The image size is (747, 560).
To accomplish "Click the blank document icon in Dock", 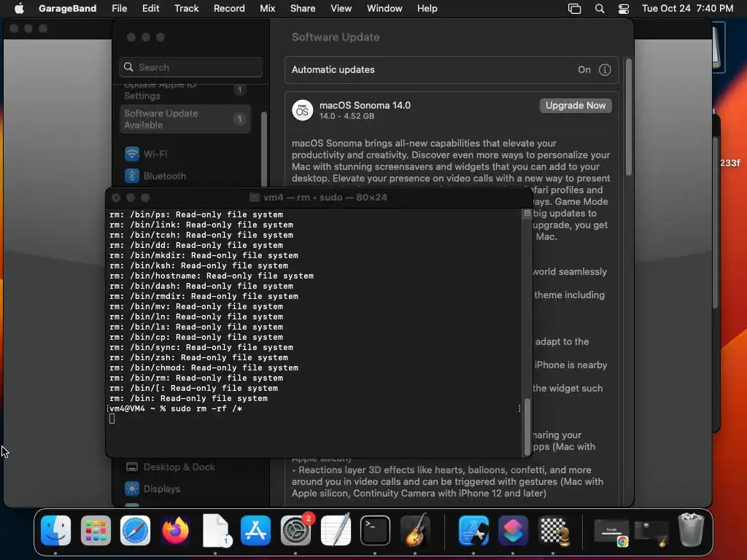I will (x=215, y=530).
